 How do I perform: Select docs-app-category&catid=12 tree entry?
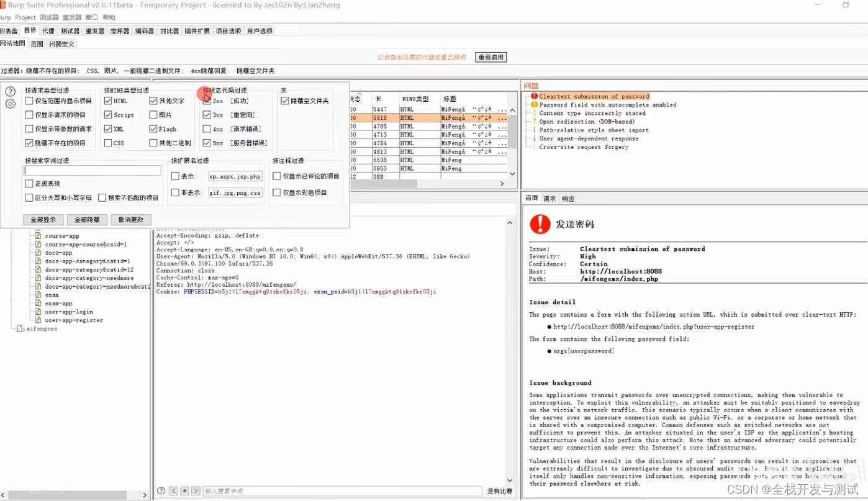point(89,269)
